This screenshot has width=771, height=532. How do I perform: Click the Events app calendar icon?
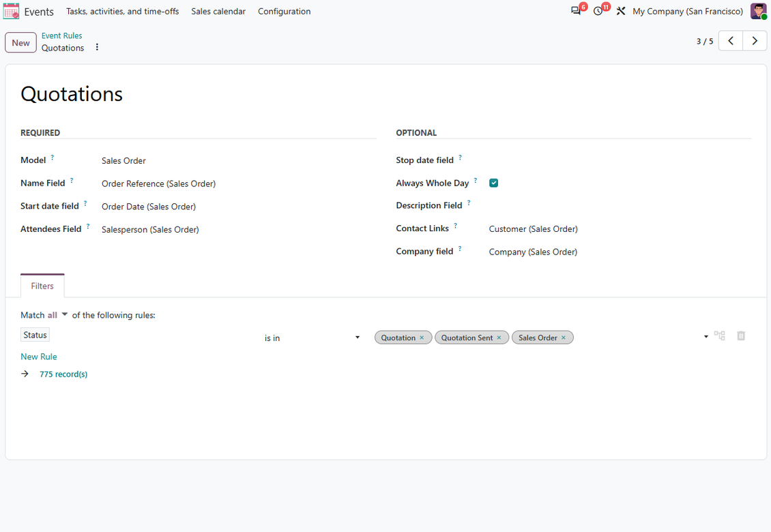[11, 12]
